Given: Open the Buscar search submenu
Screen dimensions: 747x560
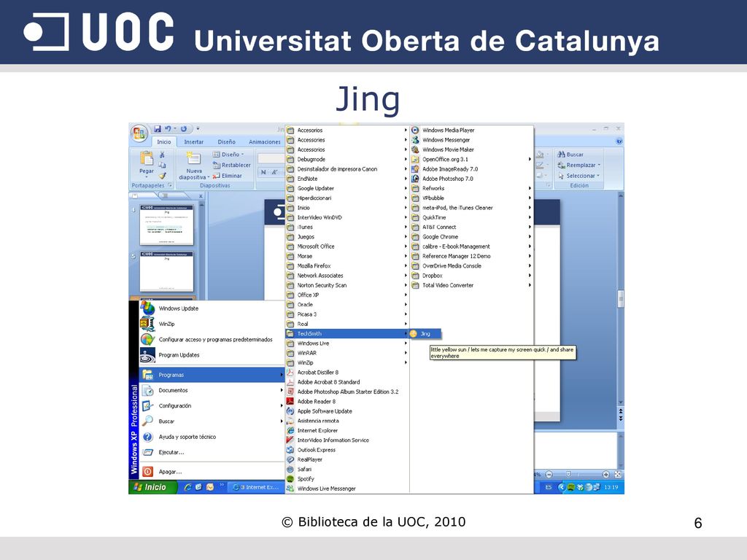Looking at the screenshot, I should 212,421.
